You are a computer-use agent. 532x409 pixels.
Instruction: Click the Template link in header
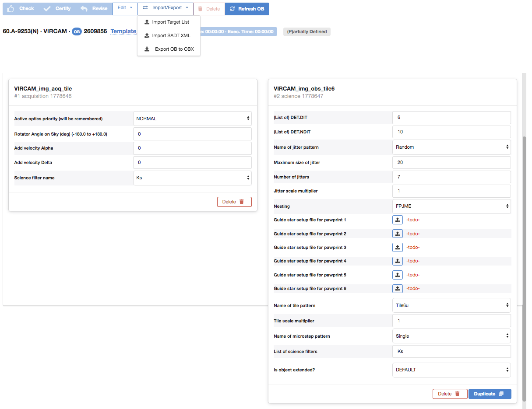click(x=123, y=31)
